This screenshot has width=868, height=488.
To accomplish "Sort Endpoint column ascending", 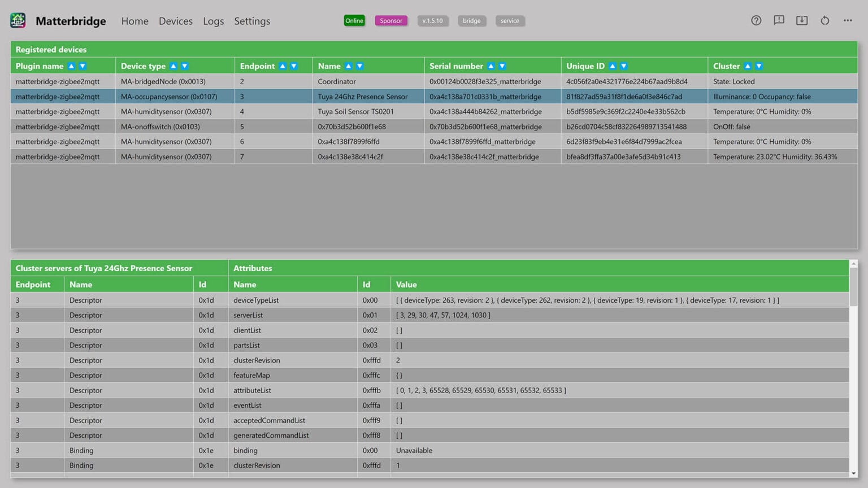I will [283, 66].
